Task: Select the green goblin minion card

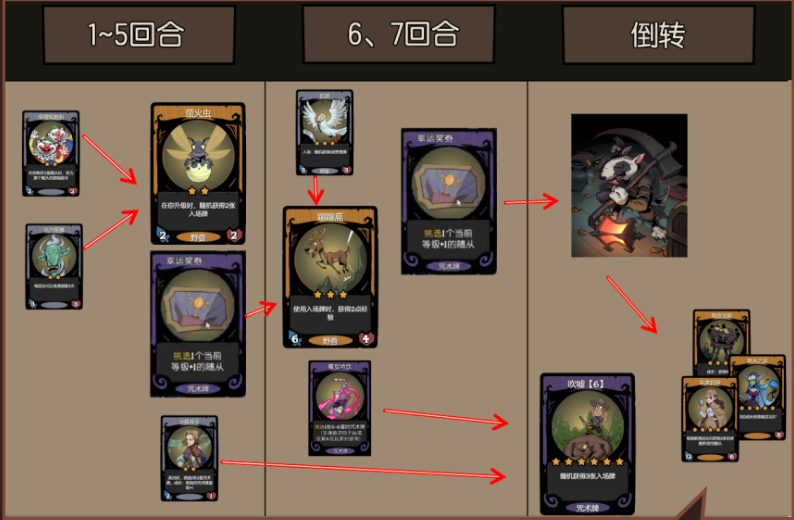Action: coord(54,266)
